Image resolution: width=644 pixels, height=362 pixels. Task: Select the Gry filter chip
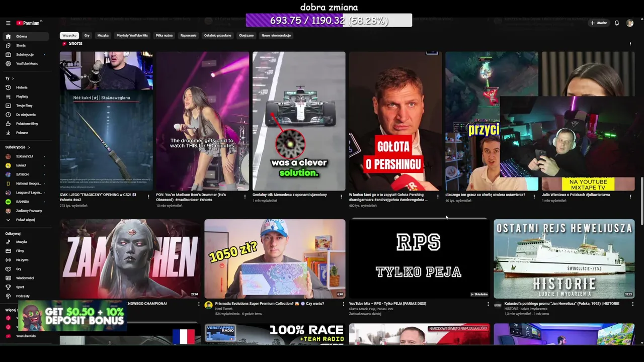(87, 36)
